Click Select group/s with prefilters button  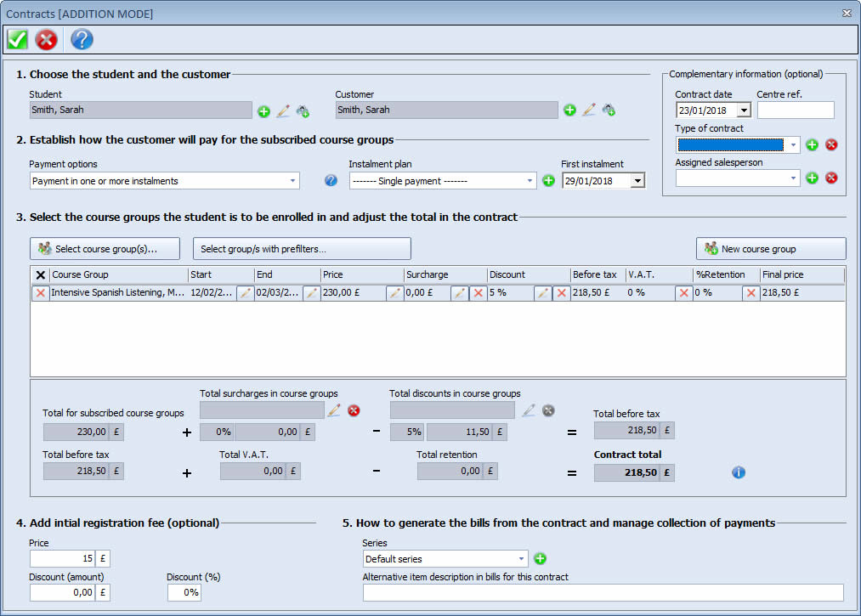point(302,249)
